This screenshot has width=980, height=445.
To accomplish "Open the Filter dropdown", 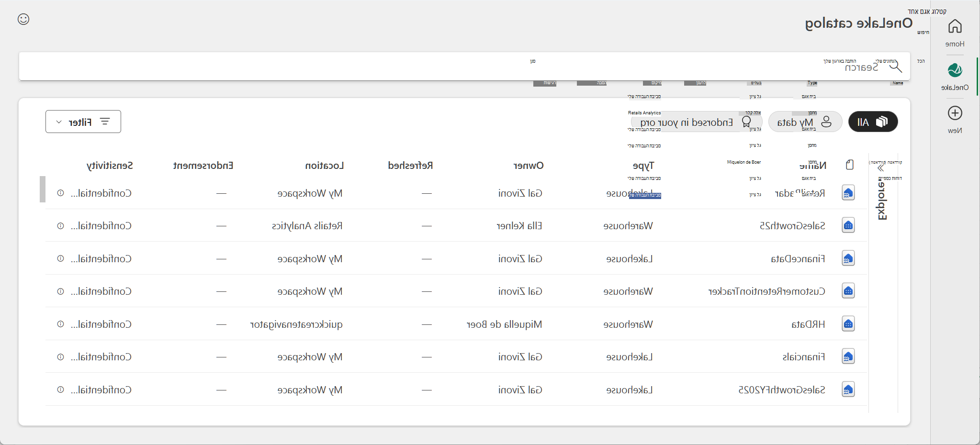I will point(83,122).
